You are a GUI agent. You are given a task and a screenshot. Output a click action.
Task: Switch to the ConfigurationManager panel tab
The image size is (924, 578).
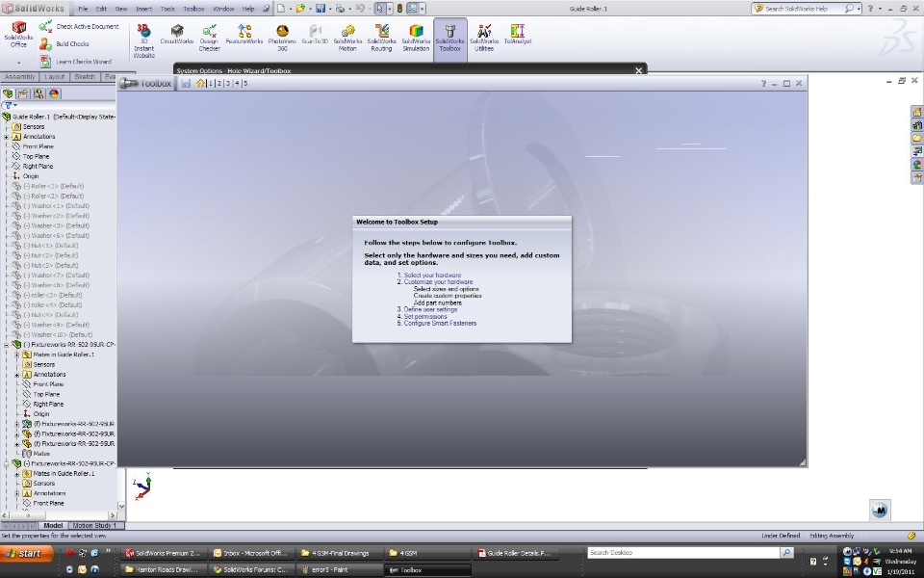(38, 93)
